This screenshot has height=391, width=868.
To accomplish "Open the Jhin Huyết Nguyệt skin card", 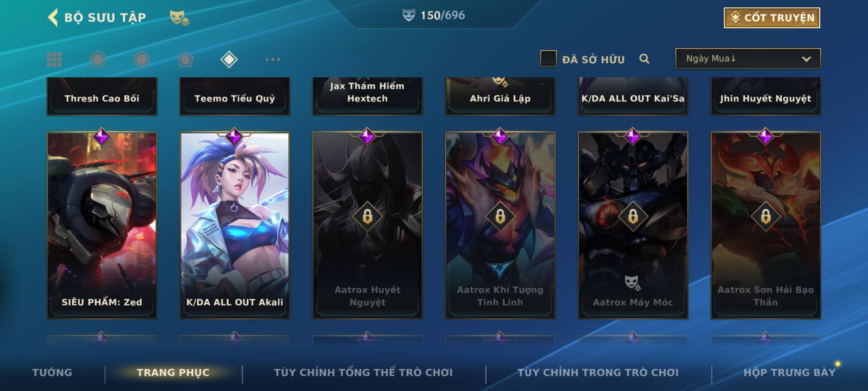I will pyautogui.click(x=766, y=96).
